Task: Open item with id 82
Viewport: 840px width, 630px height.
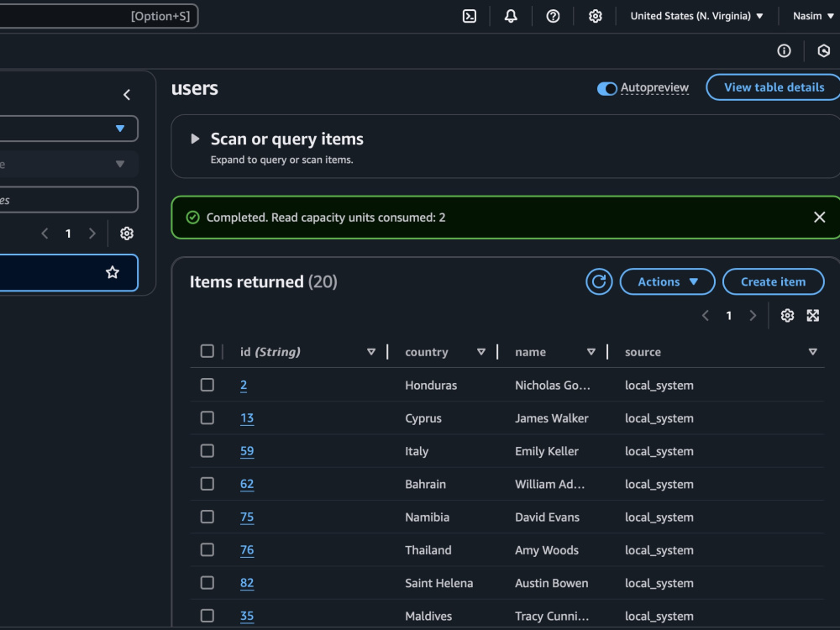Action: pos(247,583)
